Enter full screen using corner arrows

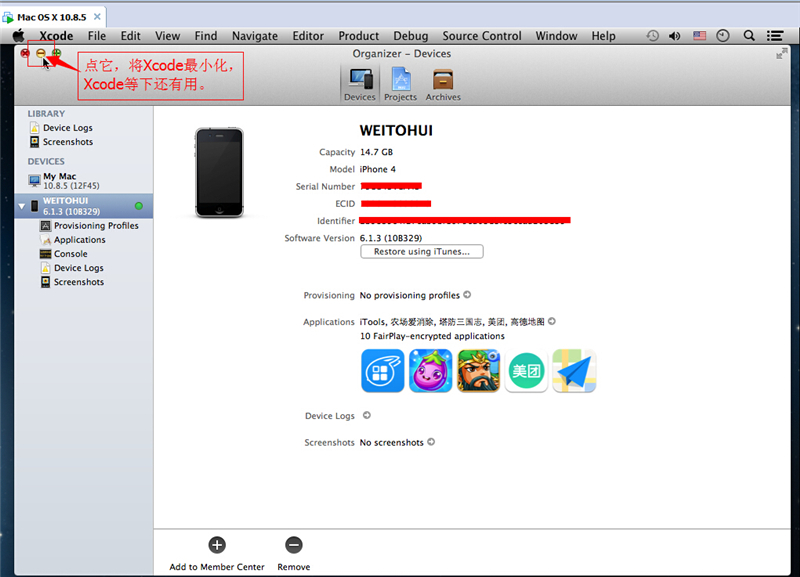pyautogui.click(x=782, y=53)
